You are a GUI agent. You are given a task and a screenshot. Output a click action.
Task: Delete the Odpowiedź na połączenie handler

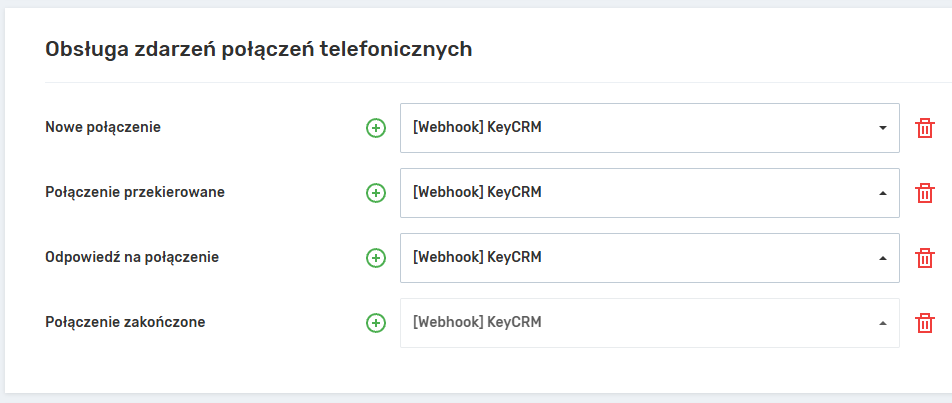926,258
